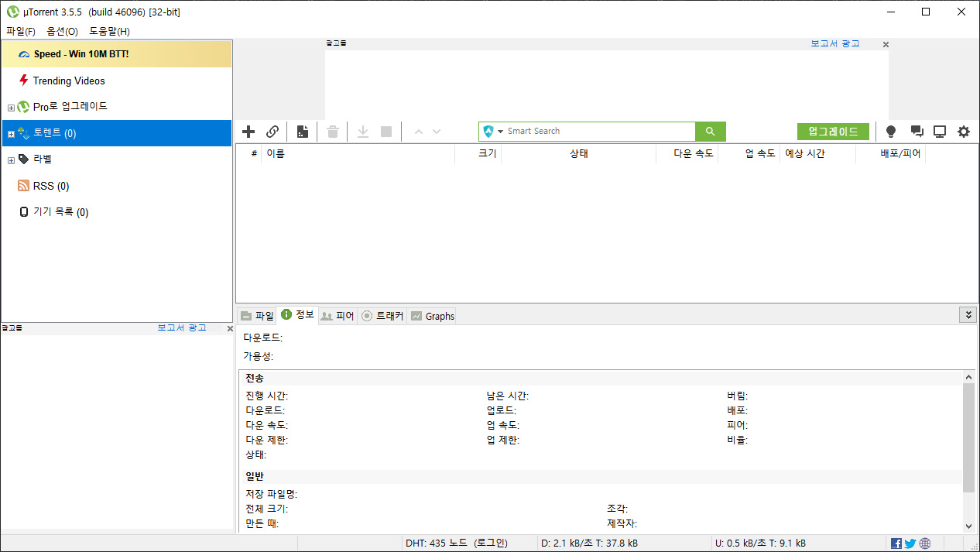This screenshot has width=980, height=552.
Task: Sort by 상태 column header
Action: (578, 153)
